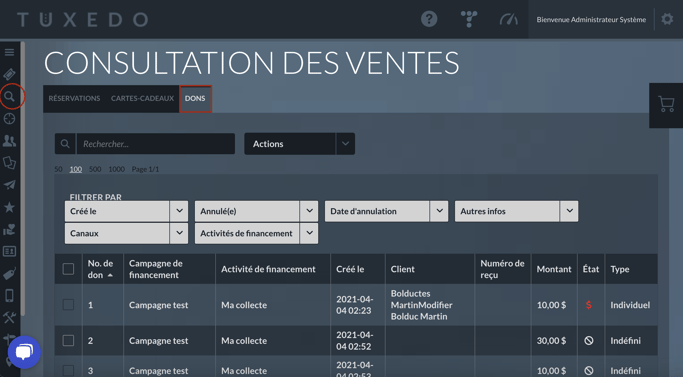Viewport: 683px width, 377px height.
Task: Check the select-all checkbox in table header
Action: coord(68,269)
